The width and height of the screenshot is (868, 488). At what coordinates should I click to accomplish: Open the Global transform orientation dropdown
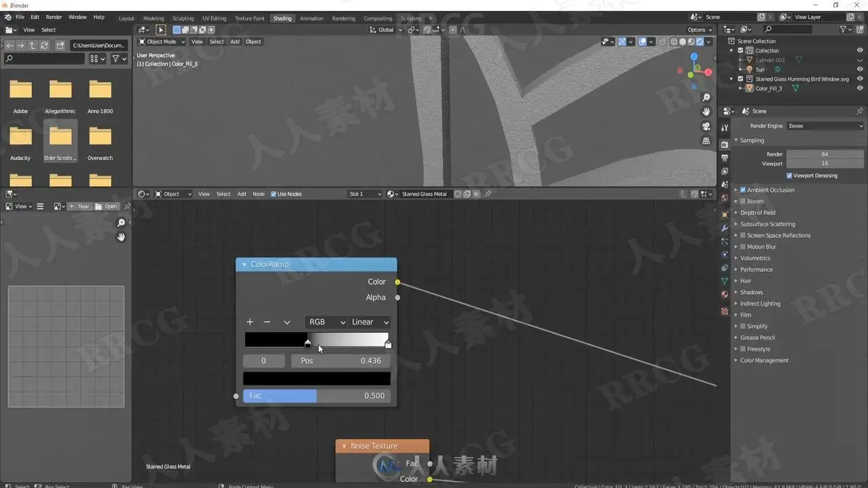pyautogui.click(x=387, y=30)
